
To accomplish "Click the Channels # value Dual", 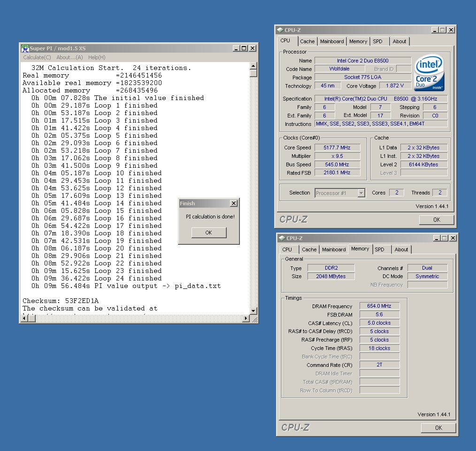I will tap(427, 268).
